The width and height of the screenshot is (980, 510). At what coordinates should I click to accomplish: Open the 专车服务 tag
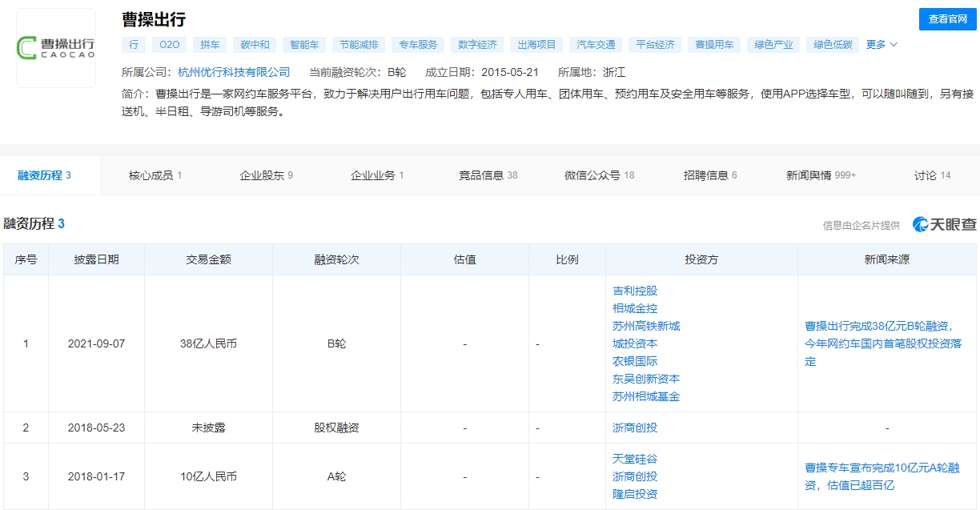(x=418, y=45)
